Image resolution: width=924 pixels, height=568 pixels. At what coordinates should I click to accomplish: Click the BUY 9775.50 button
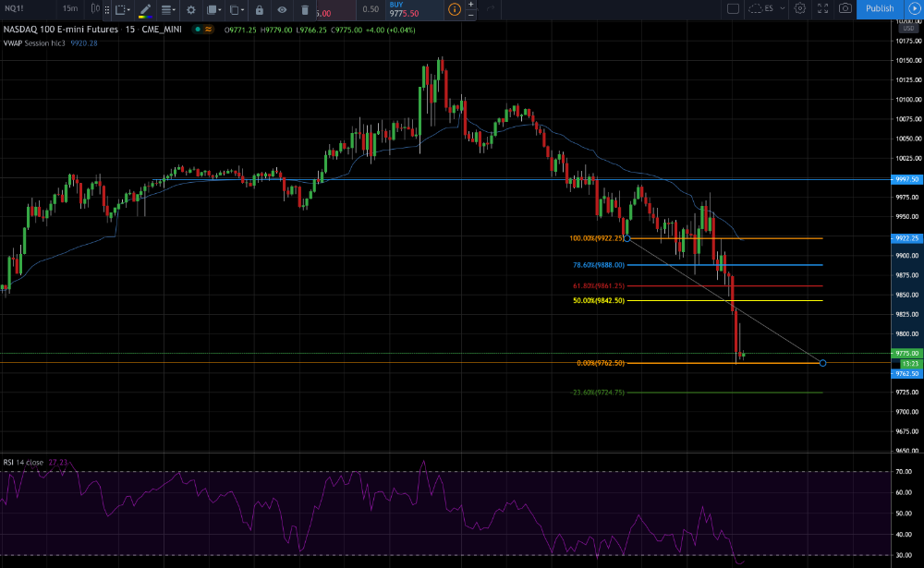point(415,9)
